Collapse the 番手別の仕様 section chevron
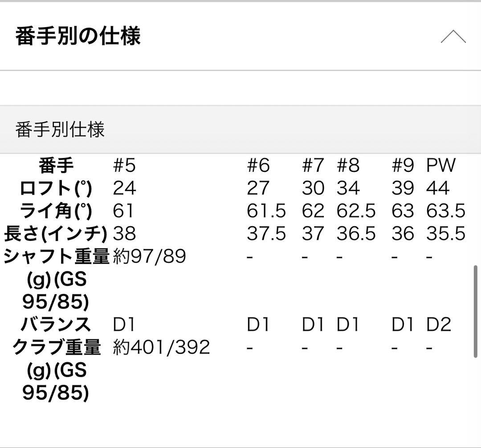 [x=453, y=37]
